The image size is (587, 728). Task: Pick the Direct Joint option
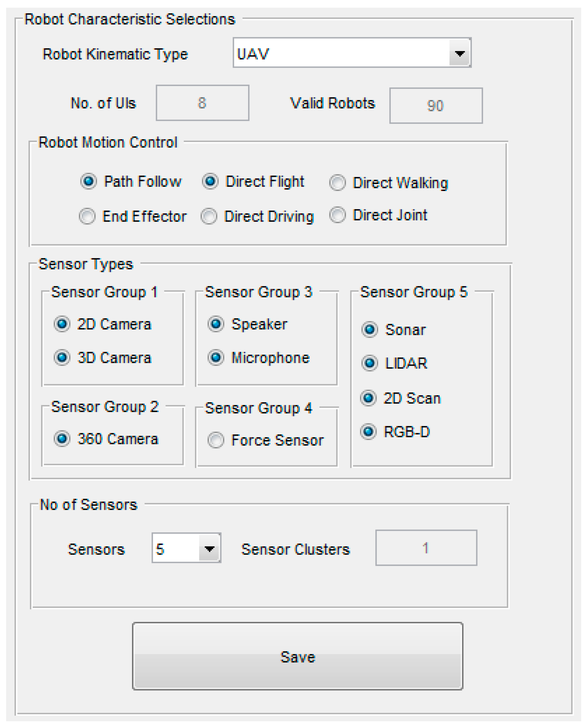[337, 215]
